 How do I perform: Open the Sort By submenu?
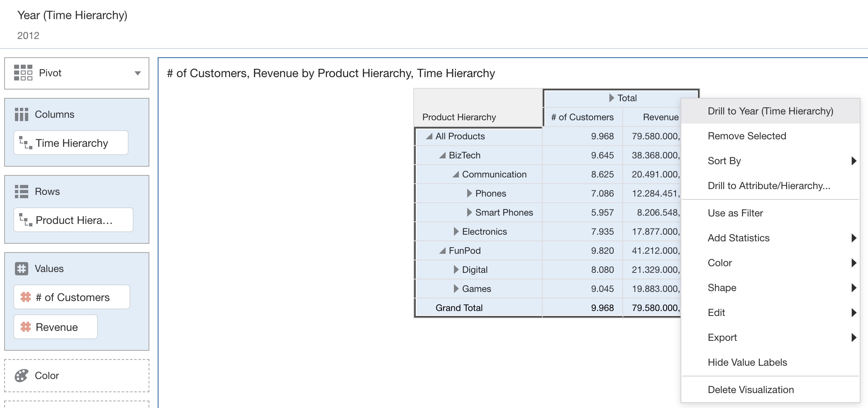coord(724,161)
